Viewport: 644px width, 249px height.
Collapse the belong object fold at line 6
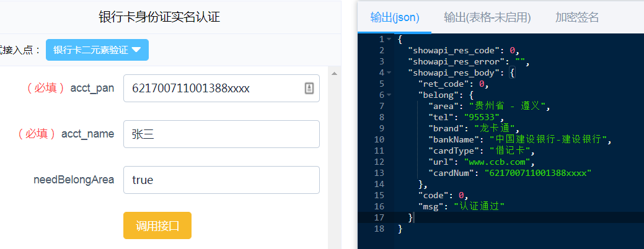point(389,95)
